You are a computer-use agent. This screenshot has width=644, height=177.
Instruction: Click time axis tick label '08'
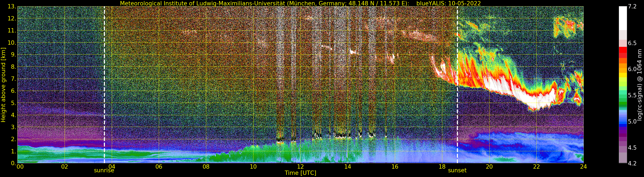(206, 166)
